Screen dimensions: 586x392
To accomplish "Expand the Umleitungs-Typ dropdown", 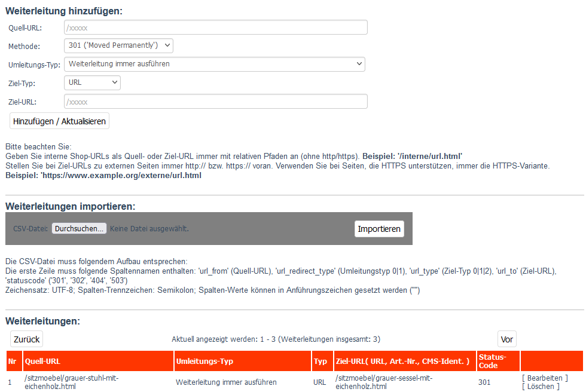I will click(x=215, y=64).
